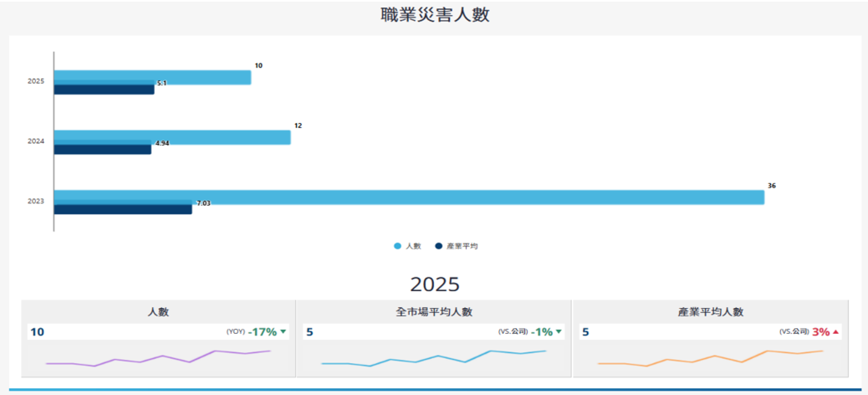Image resolution: width=868 pixels, height=395 pixels.
Task: Open the 全市場平均人數 card header
Action: [433, 312]
